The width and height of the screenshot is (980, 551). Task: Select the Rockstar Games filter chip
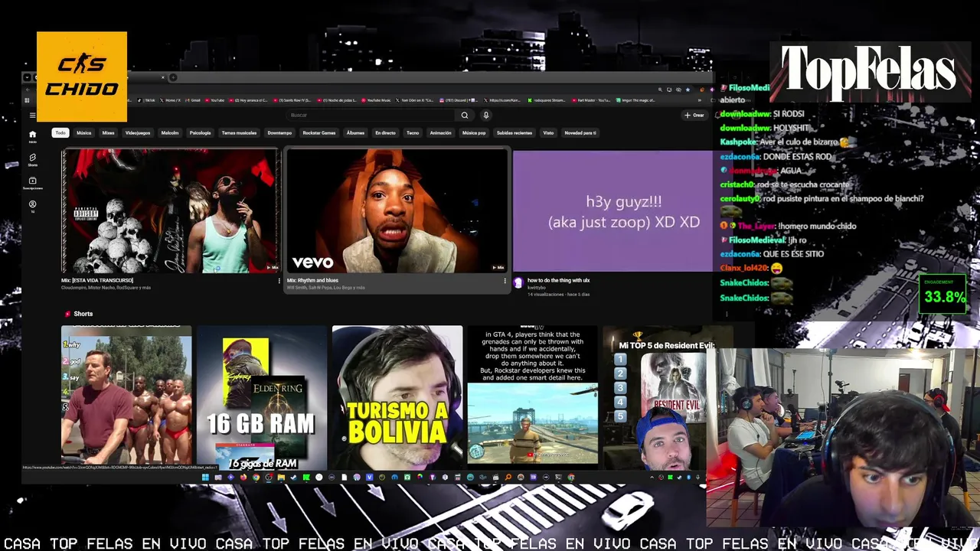coord(318,132)
